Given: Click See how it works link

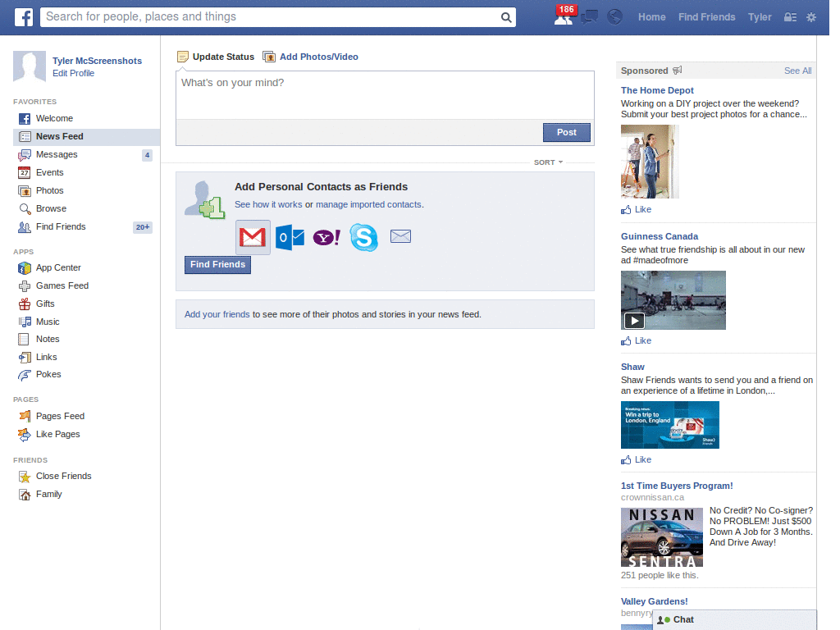Looking at the screenshot, I should pyautogui.click(x=268, y=204).
